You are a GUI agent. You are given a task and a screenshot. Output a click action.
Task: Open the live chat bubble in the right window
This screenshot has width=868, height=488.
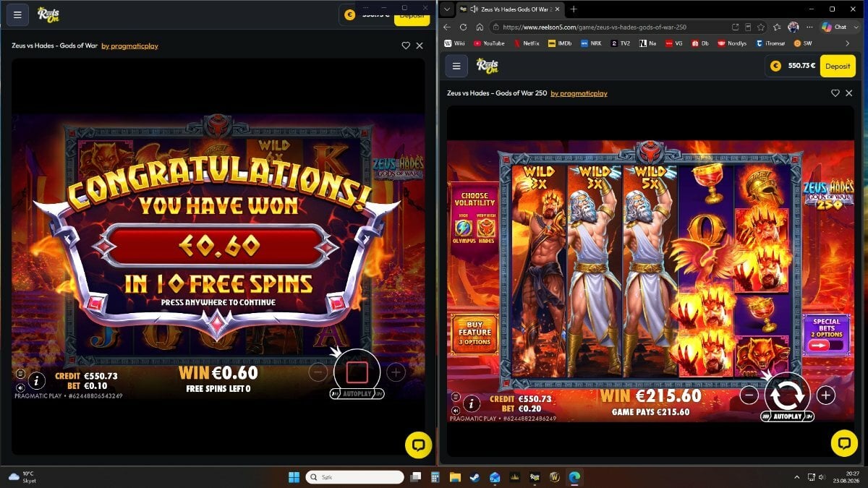point(844,442)
